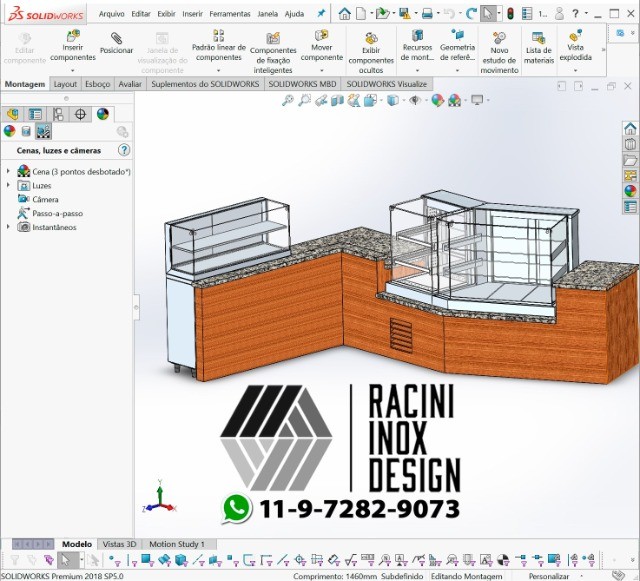640x581 pixels.
Task: Click the Home icon in title bar
Action: (x=344, y=14)
